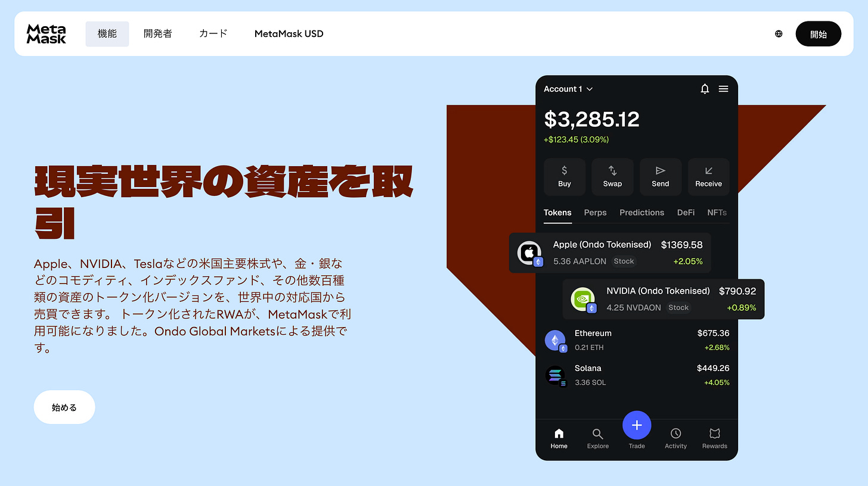The width and height of the screenshot is (868, 486).
Task: Click the Ethereum token logo
Action: click(556, 341)
